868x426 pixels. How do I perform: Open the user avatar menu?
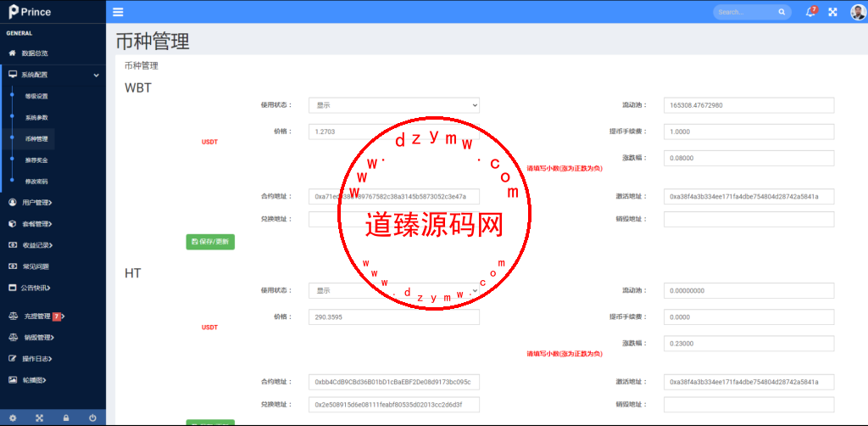coord(858,12)
